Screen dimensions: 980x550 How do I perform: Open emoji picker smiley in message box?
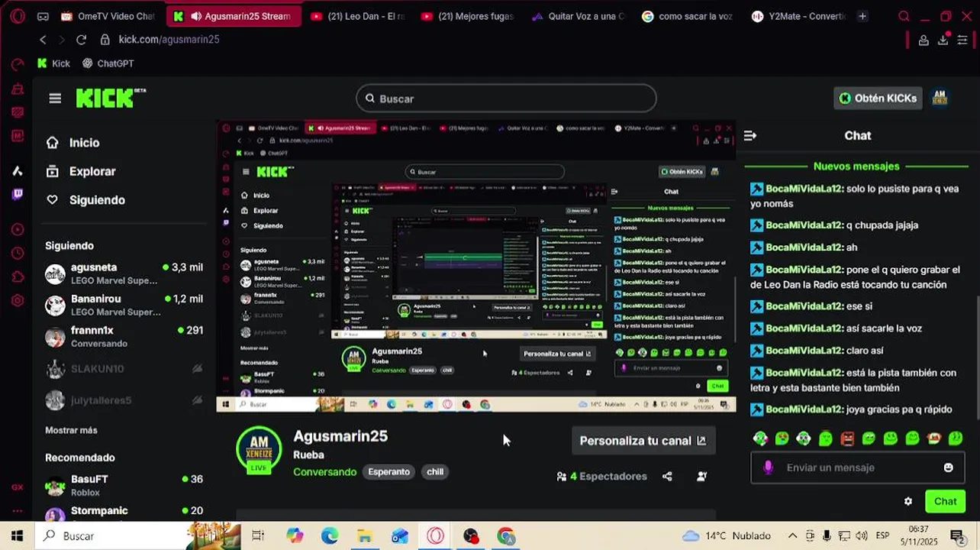(948, 467)
